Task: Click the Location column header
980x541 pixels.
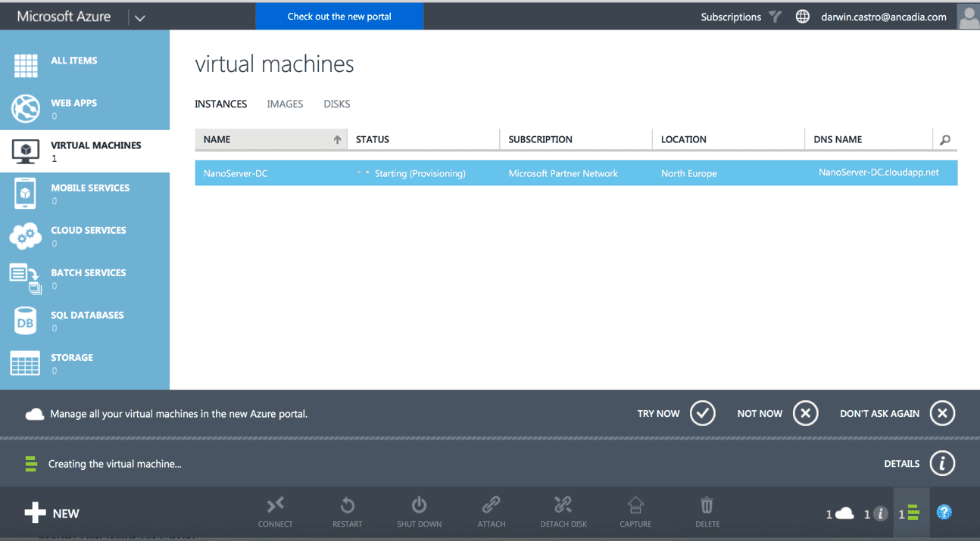Action: 729,139
